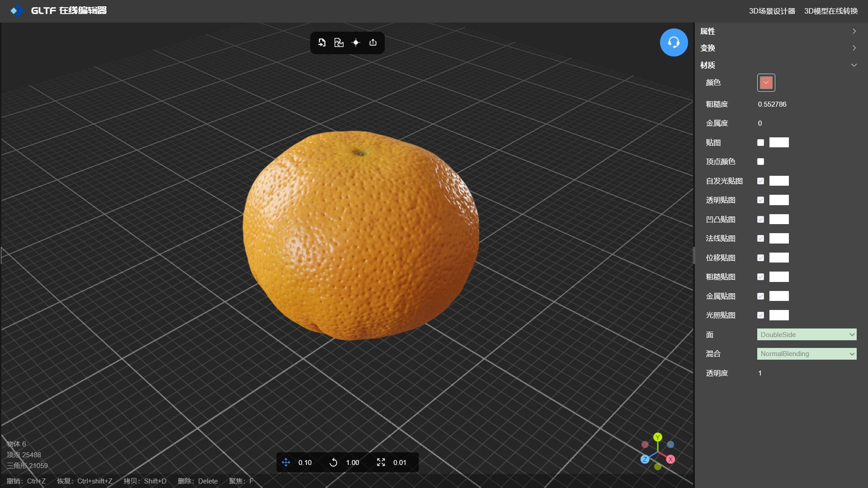Click the export share icon in toolbar

(373, 42)
